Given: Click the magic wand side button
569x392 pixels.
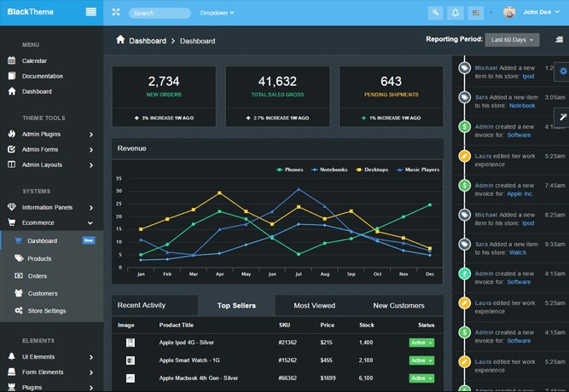Looking at the screenshot, I should [x=562, y=115].
